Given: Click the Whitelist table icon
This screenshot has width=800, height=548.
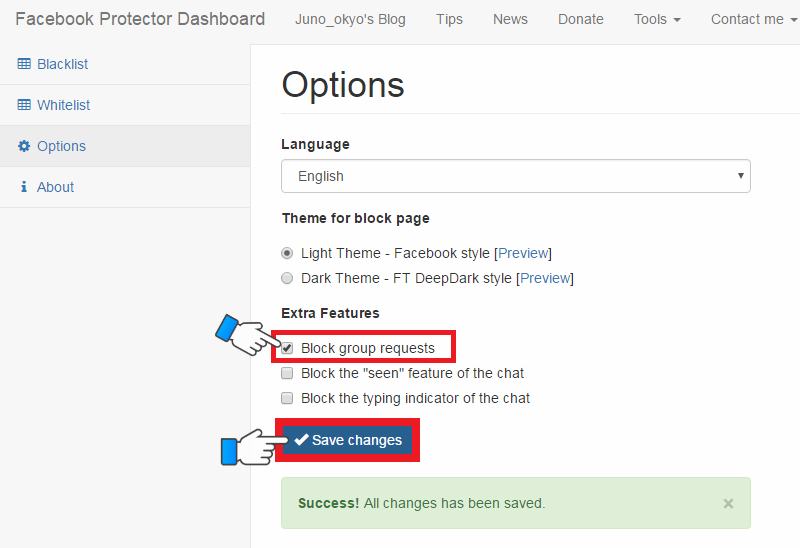Looking at the screenshot, I should tap(24, 105).
